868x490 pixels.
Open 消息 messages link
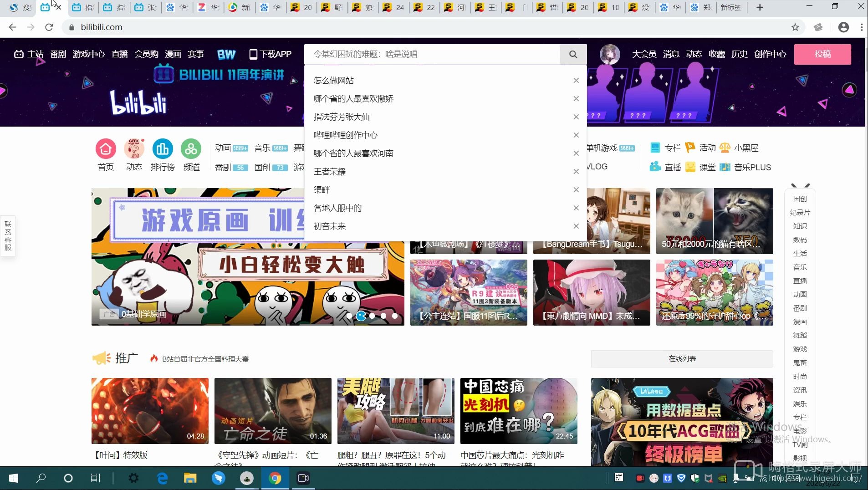(x=671, y=54)
